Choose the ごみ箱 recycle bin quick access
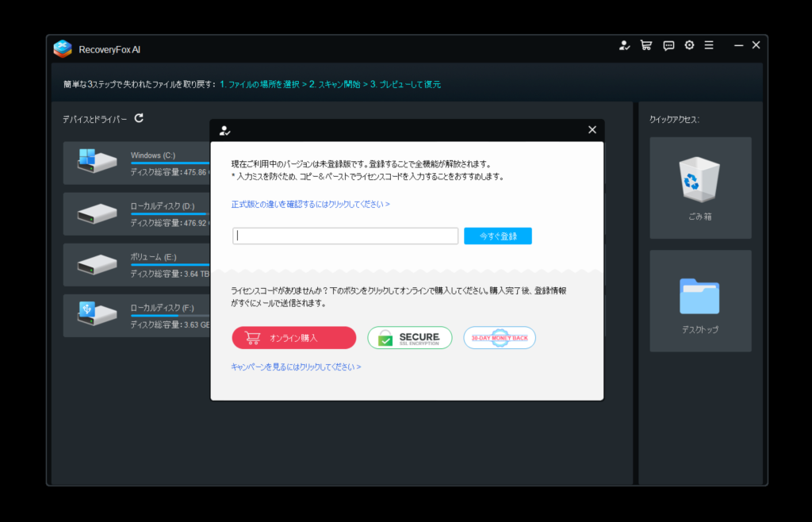This screenshot has width=812, height=522. pos(700,187)
